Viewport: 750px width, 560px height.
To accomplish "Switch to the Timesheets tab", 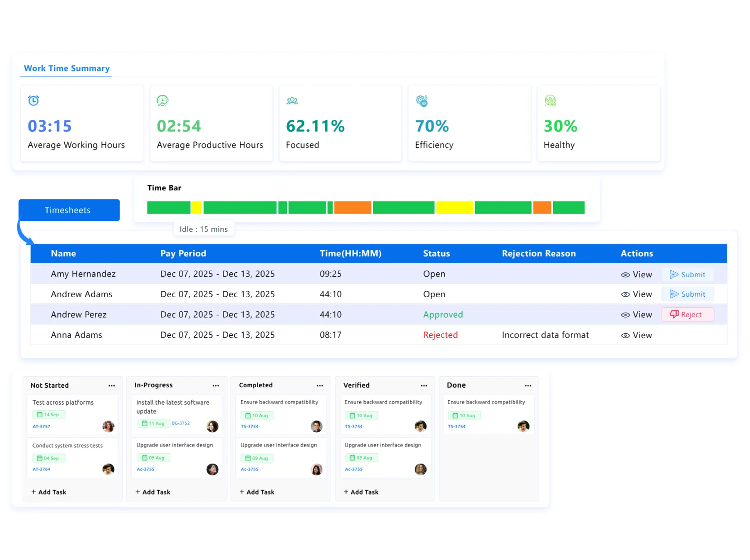I will point(68,210).
